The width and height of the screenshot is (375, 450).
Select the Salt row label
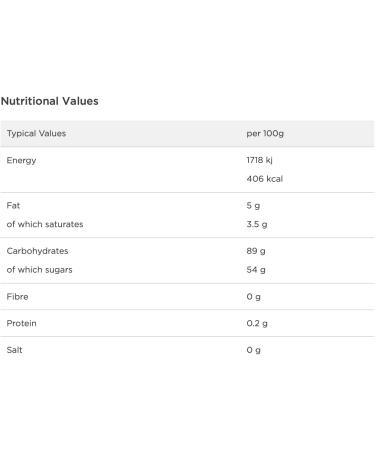14,350
